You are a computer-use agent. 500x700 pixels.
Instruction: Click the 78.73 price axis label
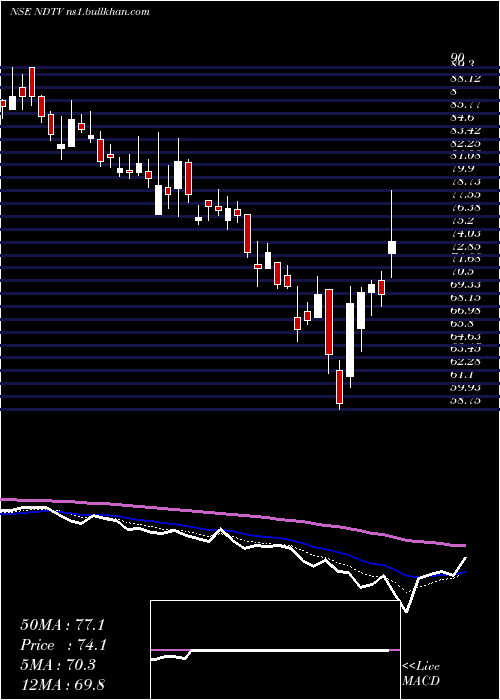click(465, 182)
